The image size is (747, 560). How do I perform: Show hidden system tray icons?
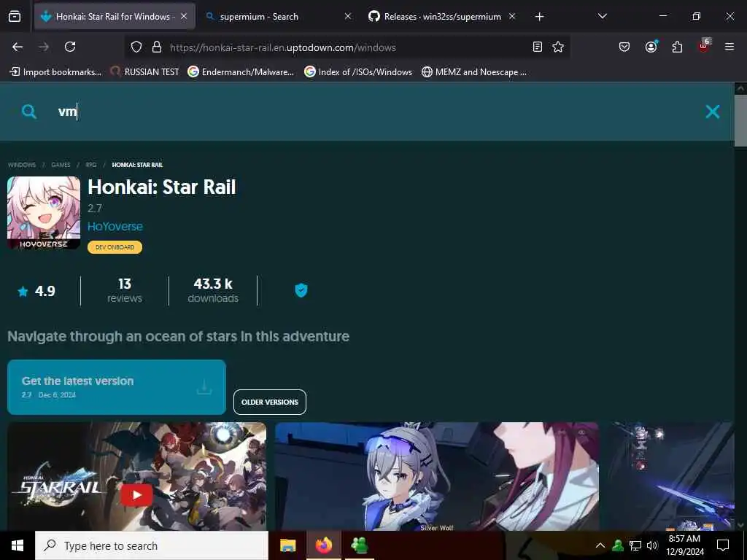[x=600, y=545]
